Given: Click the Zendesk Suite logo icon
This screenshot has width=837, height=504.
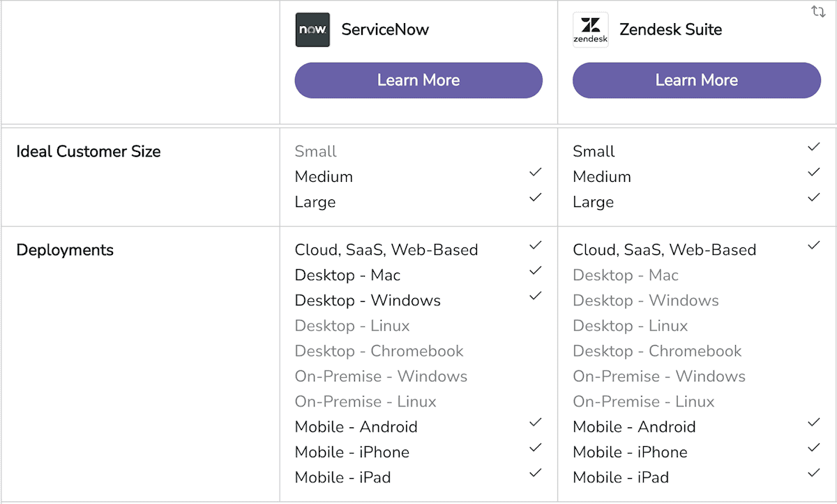Looking at the screenshot, I should click(590, 29).
